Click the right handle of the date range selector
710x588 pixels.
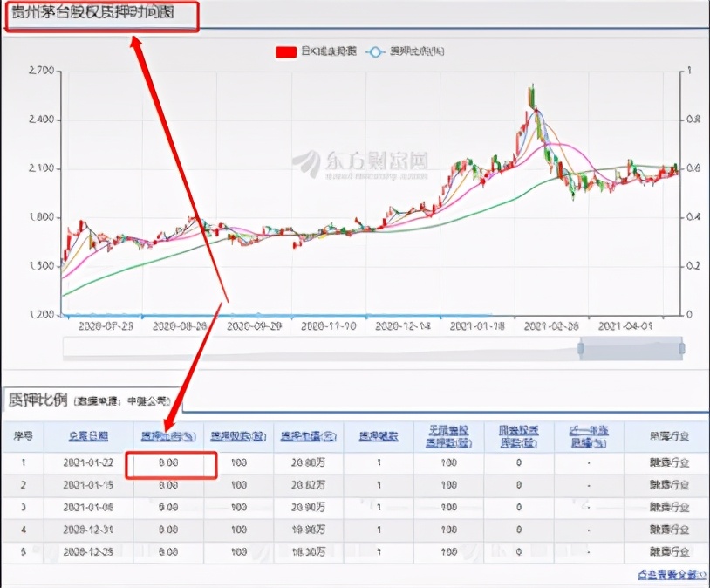click(x=684, y=347)
